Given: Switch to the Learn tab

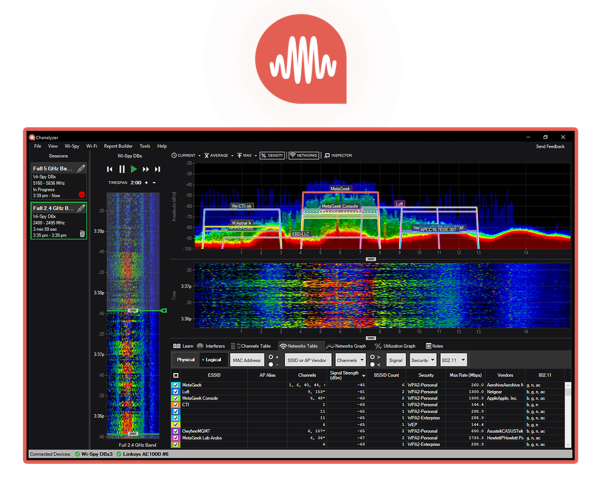Looking at the screenshot, I should coord(183,346).
